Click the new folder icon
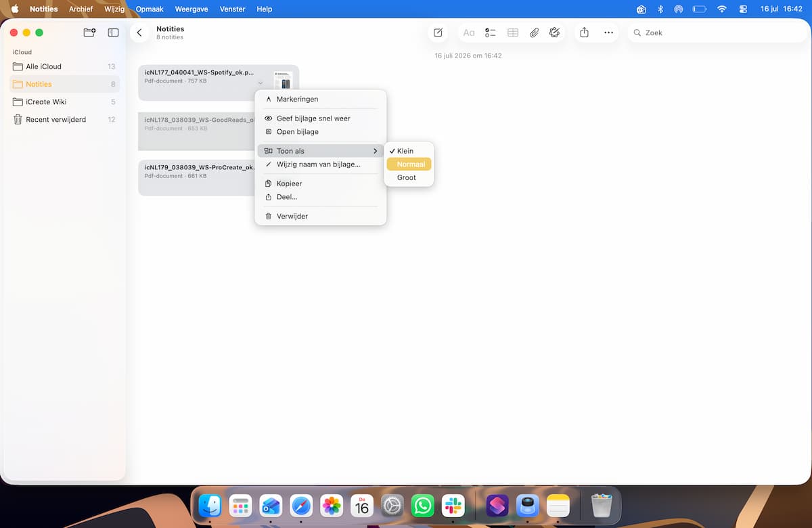 click(x=89, y=32)
